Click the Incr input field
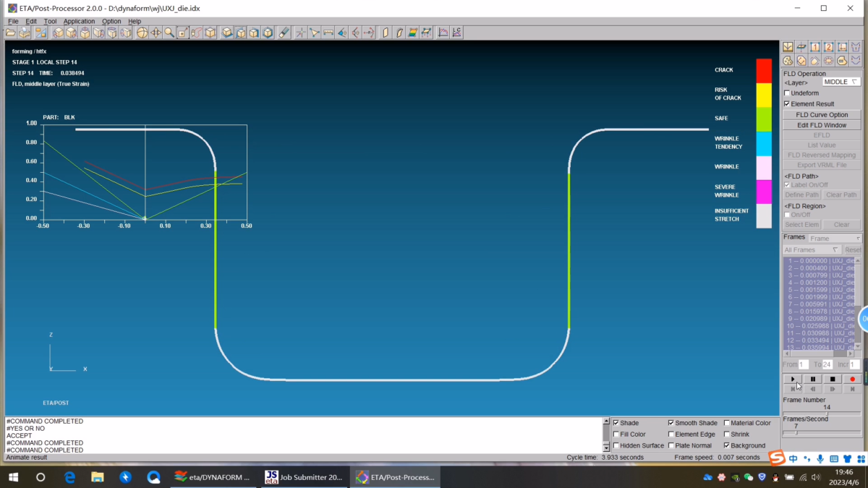 [x=854, y=364]
